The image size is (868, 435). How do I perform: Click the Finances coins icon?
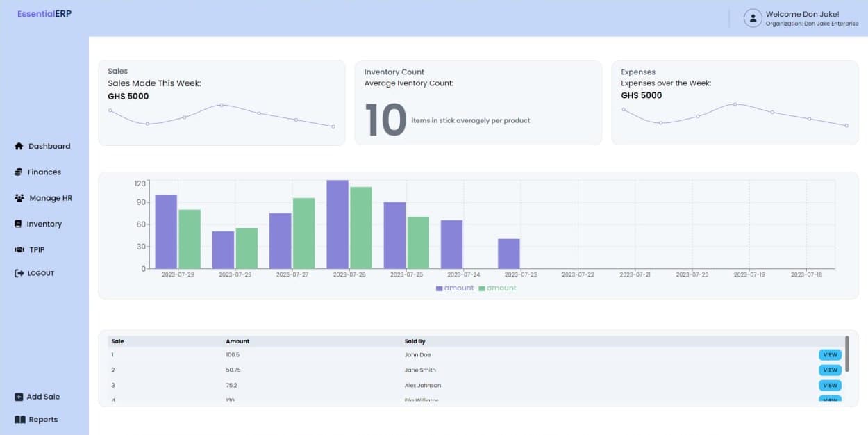tap(19, 172)
